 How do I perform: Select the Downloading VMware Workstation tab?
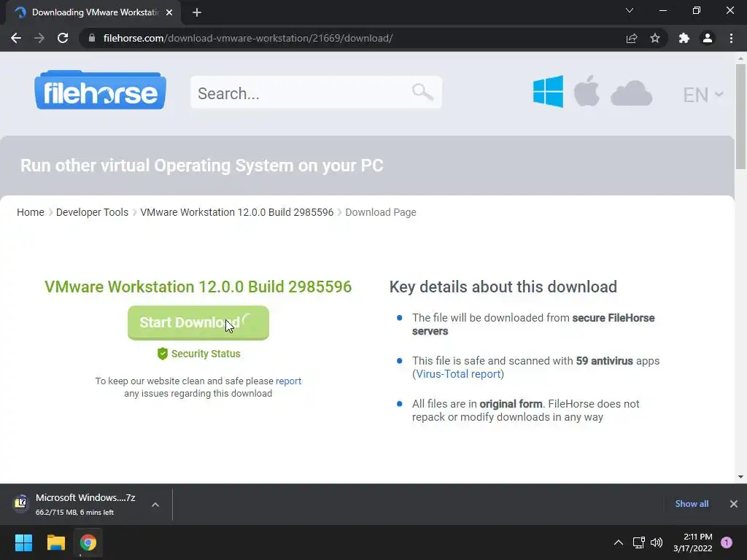pos(93,12)
